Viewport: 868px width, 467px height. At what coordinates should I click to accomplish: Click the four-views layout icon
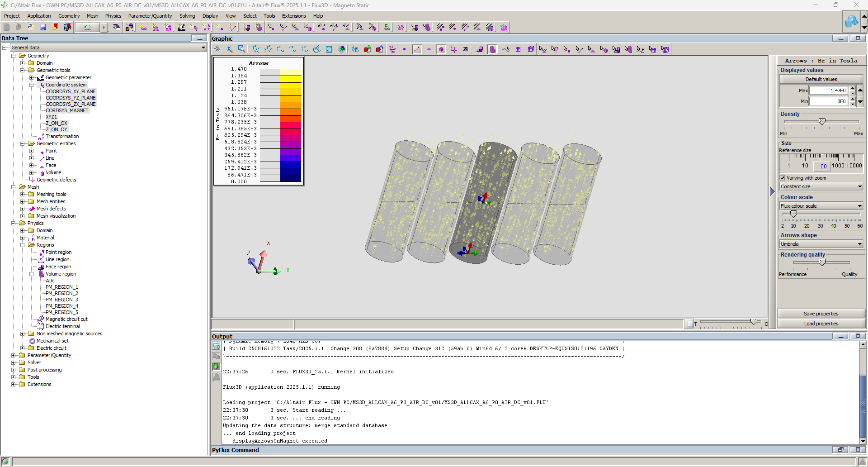click(329, 49)
